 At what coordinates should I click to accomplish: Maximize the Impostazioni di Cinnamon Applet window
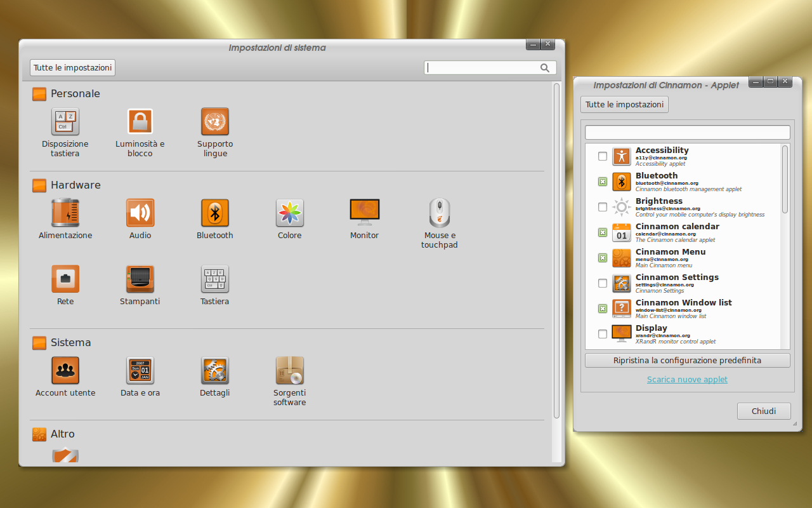tap(770, 81)
